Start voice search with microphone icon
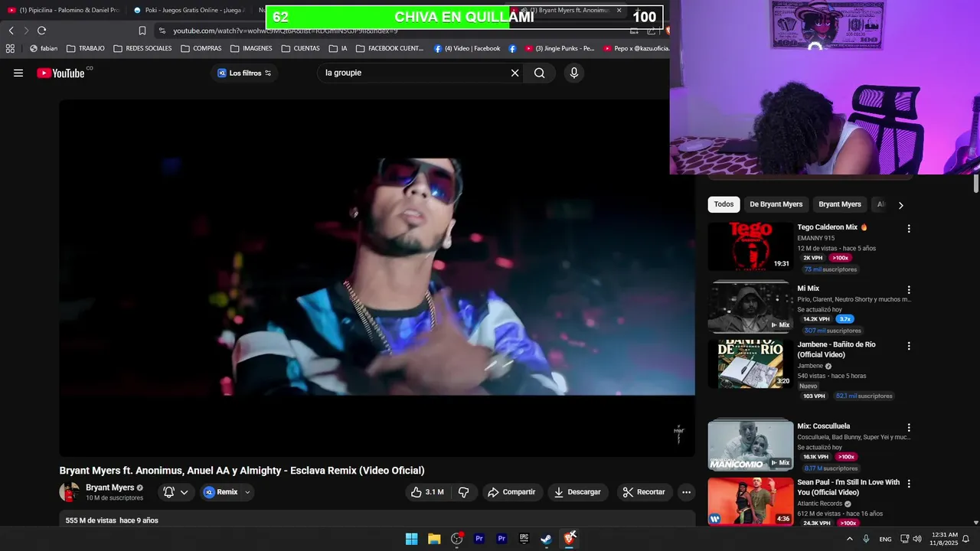 [x=574, y=73]
